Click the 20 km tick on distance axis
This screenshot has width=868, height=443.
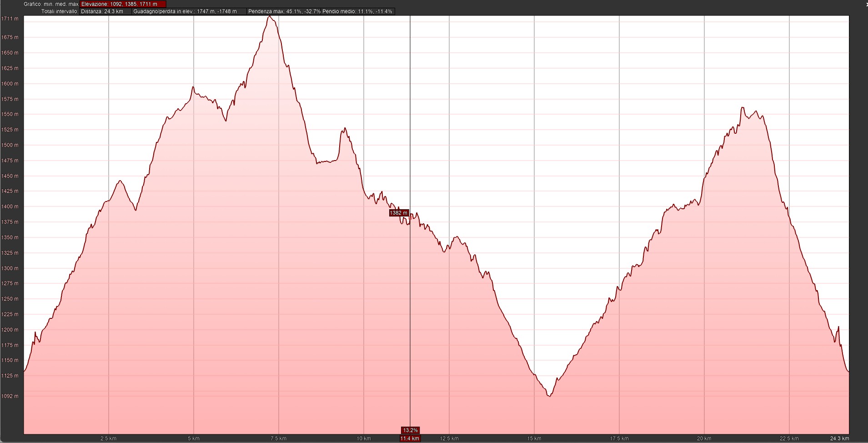coord(704,438)
